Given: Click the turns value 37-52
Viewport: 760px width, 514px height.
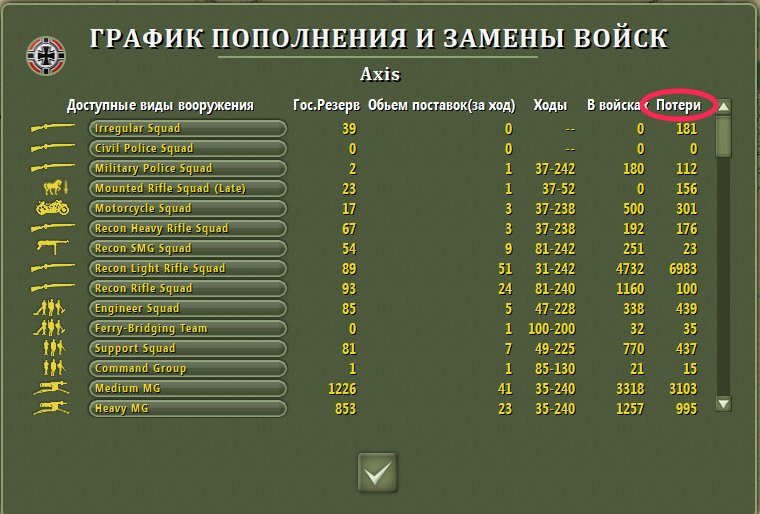Looking at the screenshot, I should [x=558, y=189].
